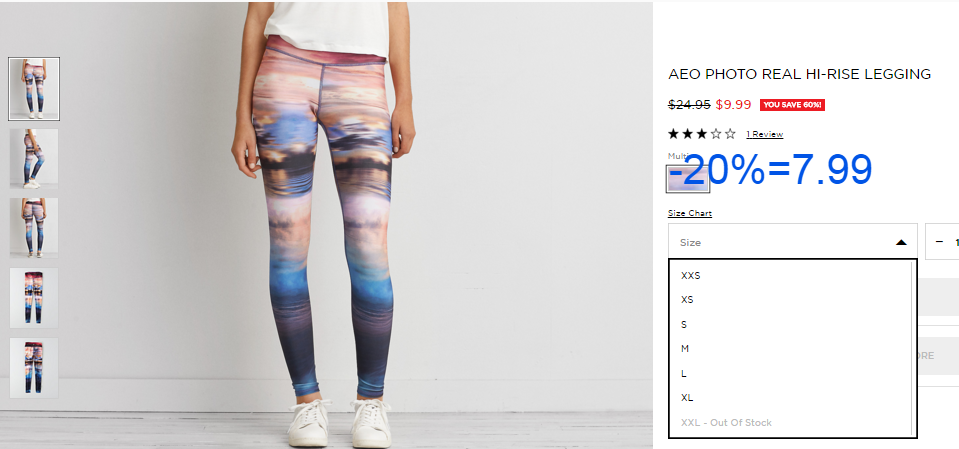Click the main legging product image

click(326, 224)
